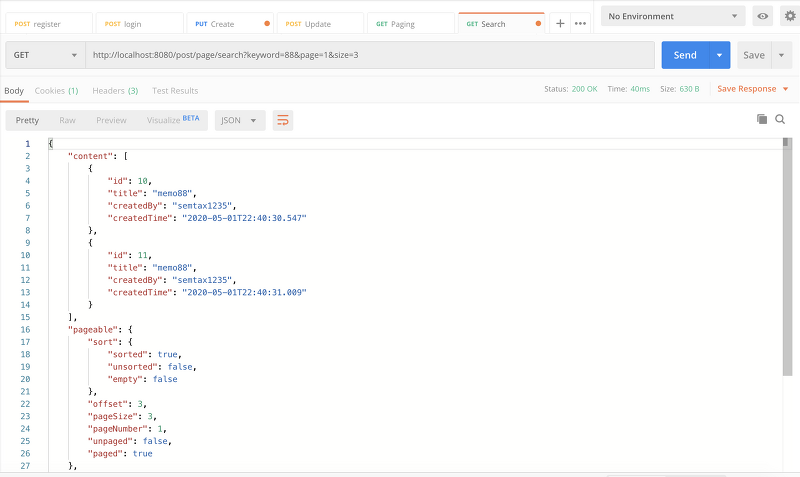Open tab options ellipsis menu

(580, 23)
